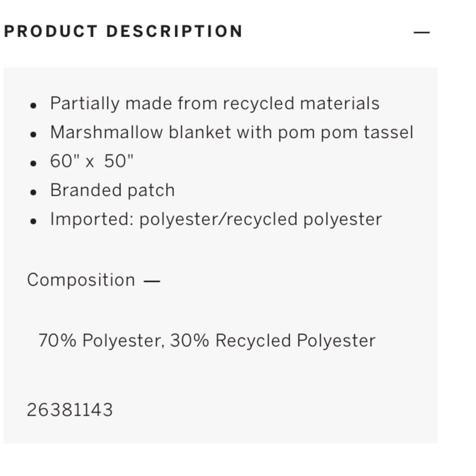
Task: Click the Product Description heading
Action: click(x=123, y=31)
